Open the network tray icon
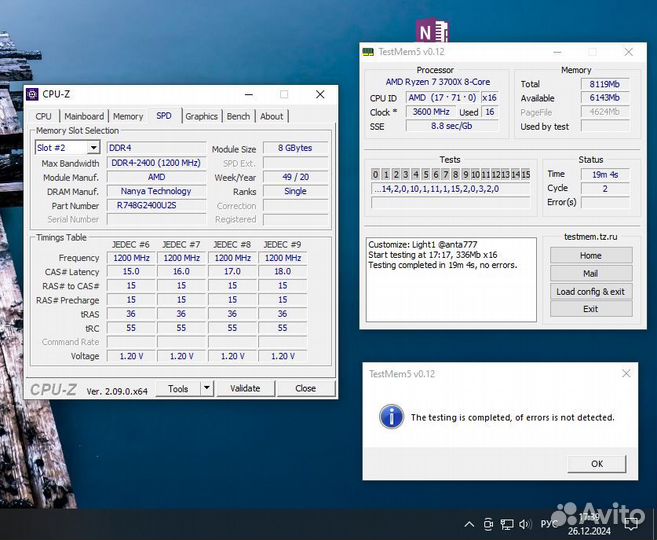The width and height of the screenshot is (657, 540). [x=507, y=524]
